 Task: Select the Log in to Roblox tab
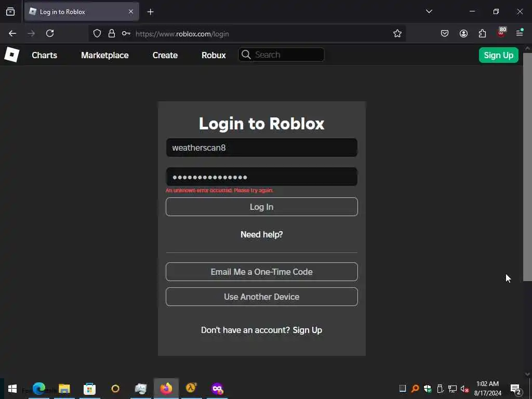pos(82,12)
